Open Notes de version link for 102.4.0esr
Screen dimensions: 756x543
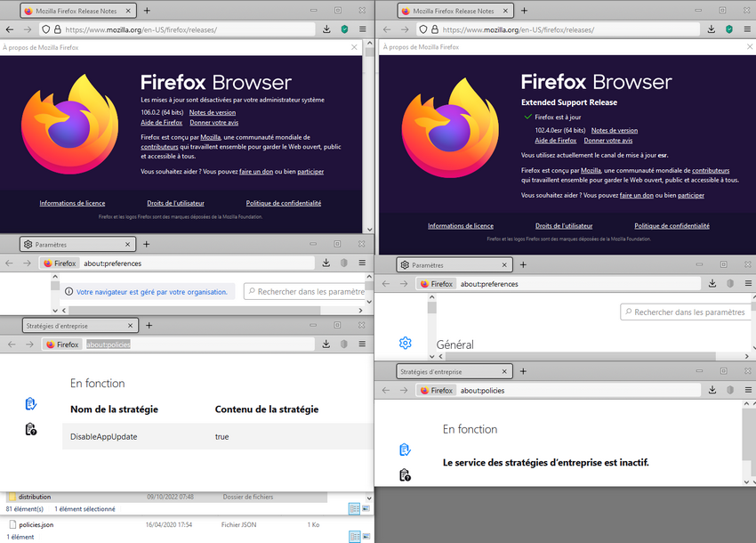tap(615, 130)
